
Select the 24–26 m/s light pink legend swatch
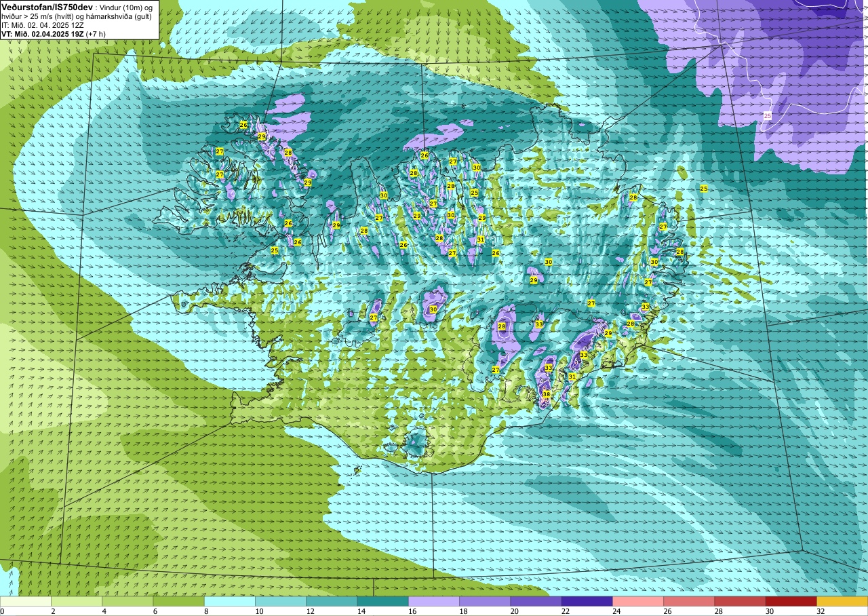[638, 601]
